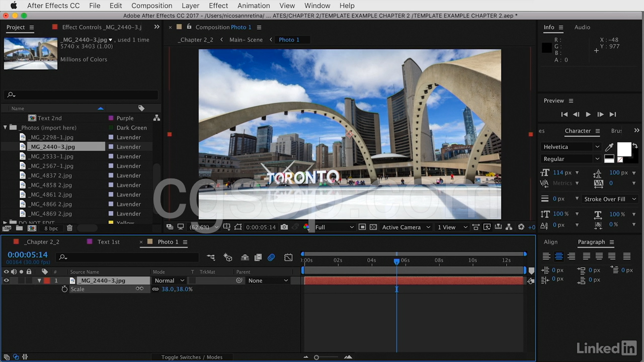
Task: Collapse the _Photos (import here) folder
Action: (x=6, y=128)
